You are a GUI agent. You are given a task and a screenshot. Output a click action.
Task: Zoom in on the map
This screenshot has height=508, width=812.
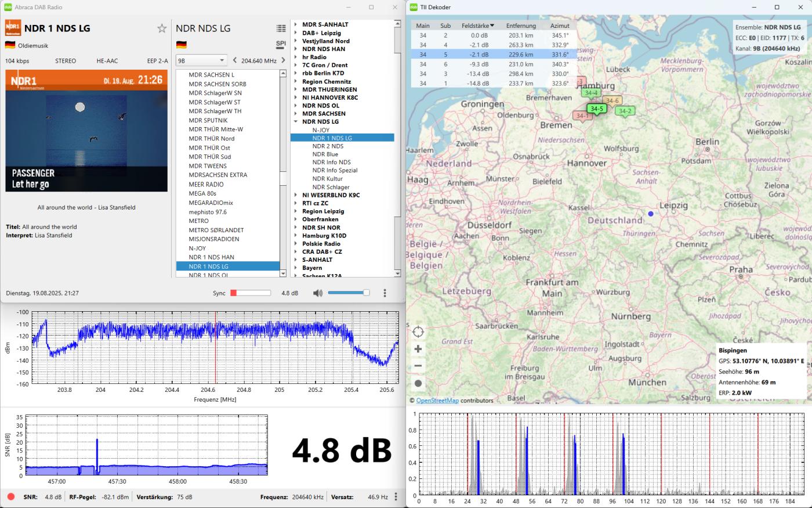418,349
